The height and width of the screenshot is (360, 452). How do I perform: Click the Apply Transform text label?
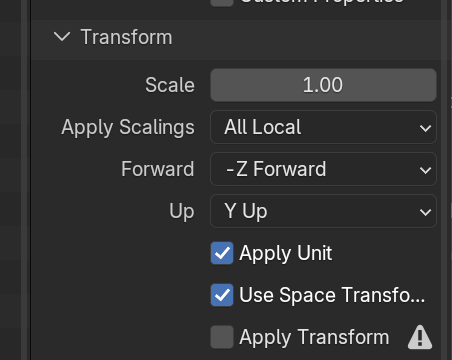coord(314,338)
